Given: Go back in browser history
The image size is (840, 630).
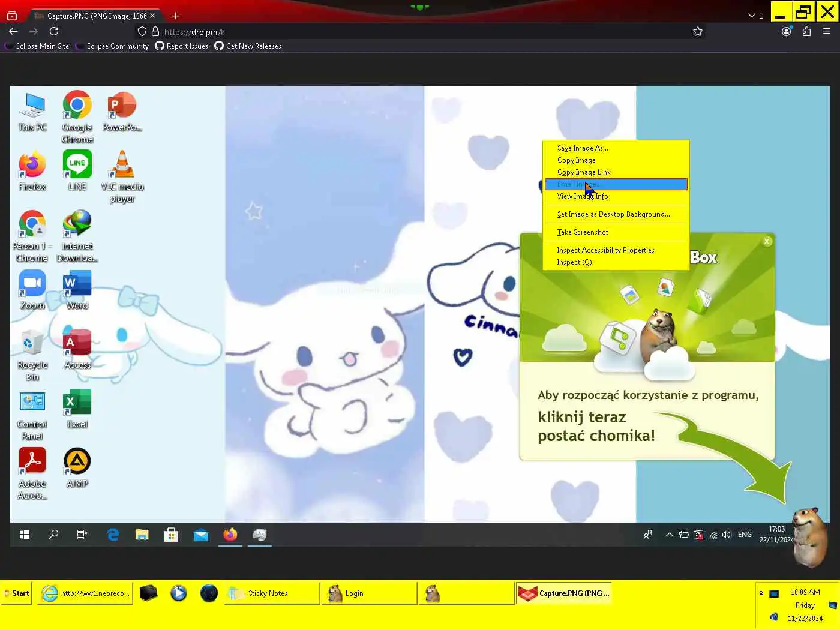Looking at the screenshot, I should click(x=13, y=31).
